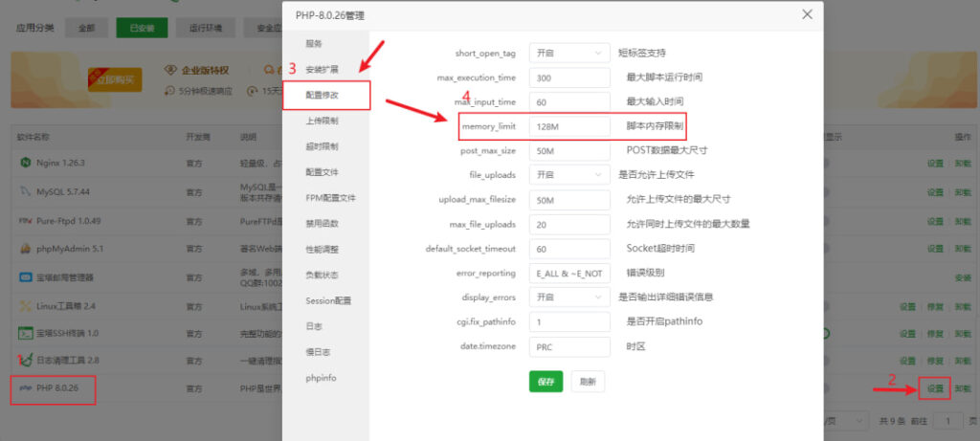Screen dimensions: 980x441
Task: Click the Pure-Ftpd 1.0.49 icon
Action: click(x=25, y=220)
